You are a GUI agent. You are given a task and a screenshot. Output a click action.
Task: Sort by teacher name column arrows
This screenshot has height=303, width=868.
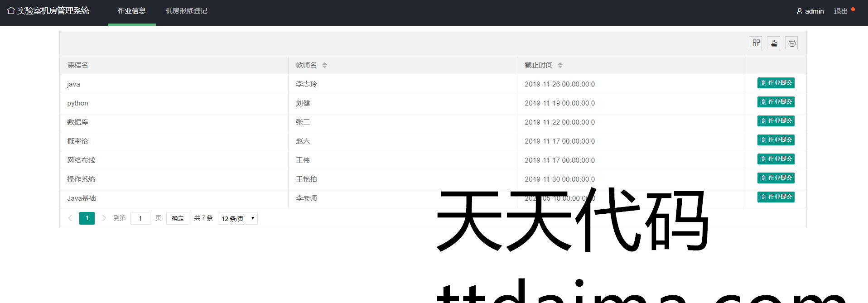(324, 65)
